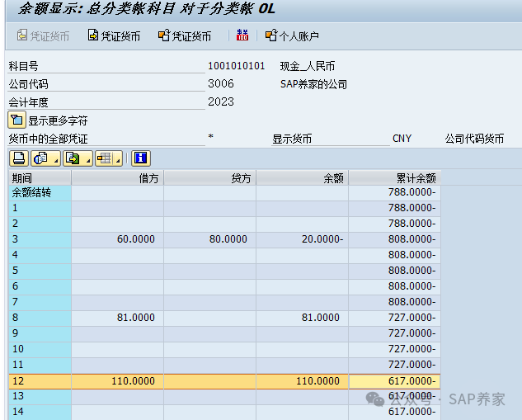Click the 贷方 column header
Screen dimensions: 522x420
point(210,178)
